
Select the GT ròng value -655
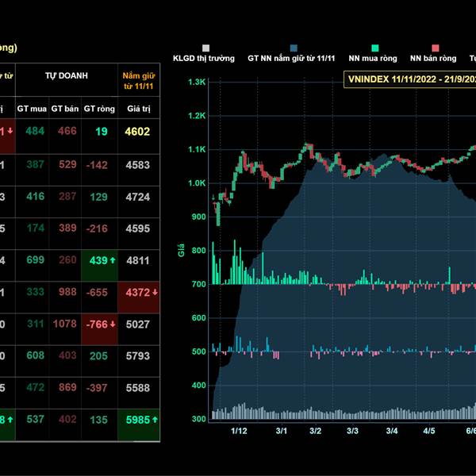pyautogui.click(x=97, y=292)
